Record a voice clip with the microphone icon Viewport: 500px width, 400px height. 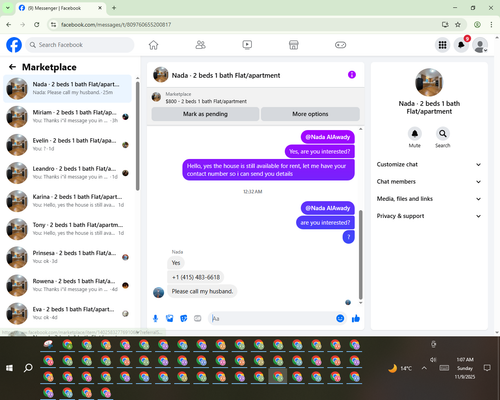(155, 319)
